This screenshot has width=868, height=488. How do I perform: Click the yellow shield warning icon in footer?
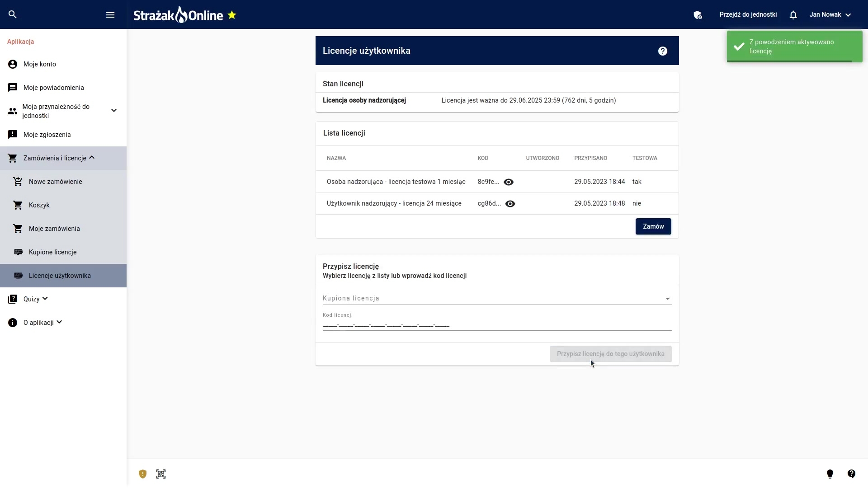(143, 474)
